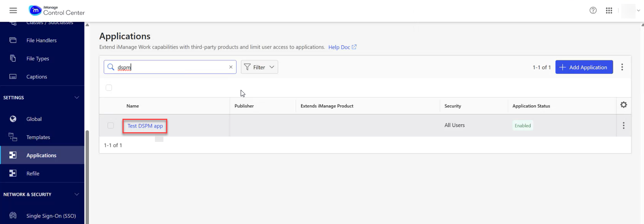Click the iManage Control Center logo
Viewport: 644px width, 224px height.
pyautogui.click(x=57, y=10)
